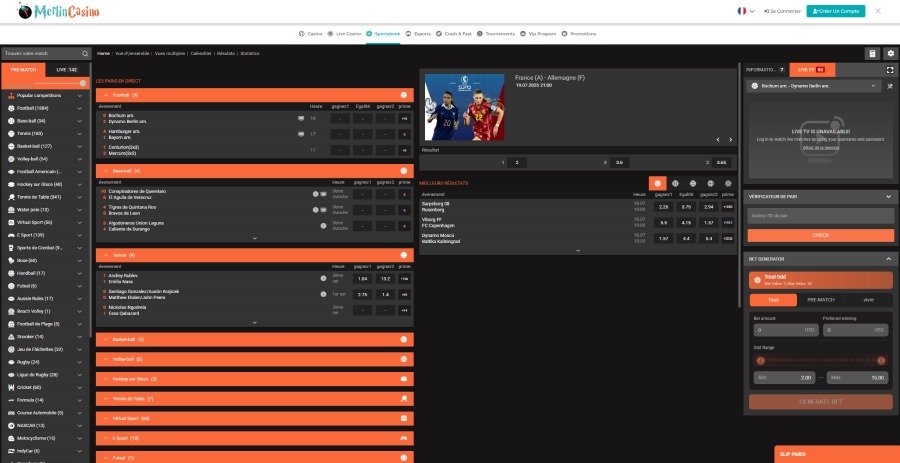
Task: Click the pin icon beside match selector
Action: 890,85
